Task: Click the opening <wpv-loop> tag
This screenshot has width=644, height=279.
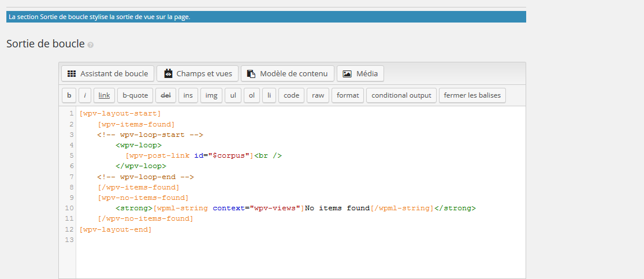Action: [139, 145]
